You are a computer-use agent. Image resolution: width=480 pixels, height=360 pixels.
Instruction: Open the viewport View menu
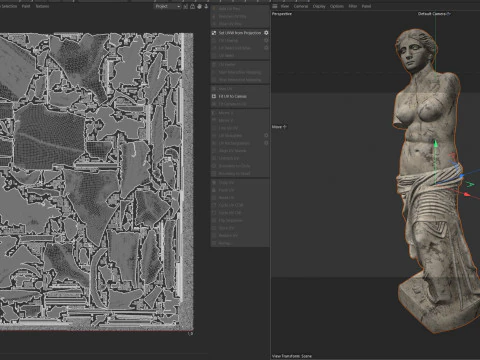pos(285,6)
